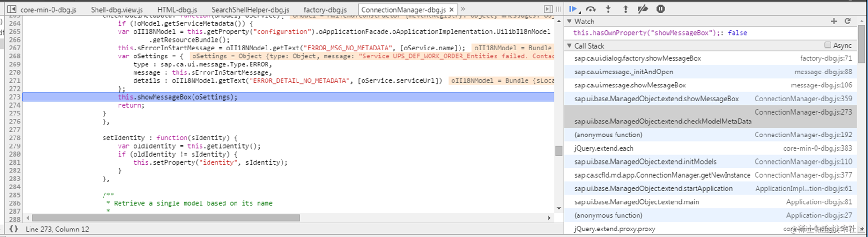Select the jQuery.extend.each stack frame
This screenshot has height=237, width=868.
click(x=711, y=148)
